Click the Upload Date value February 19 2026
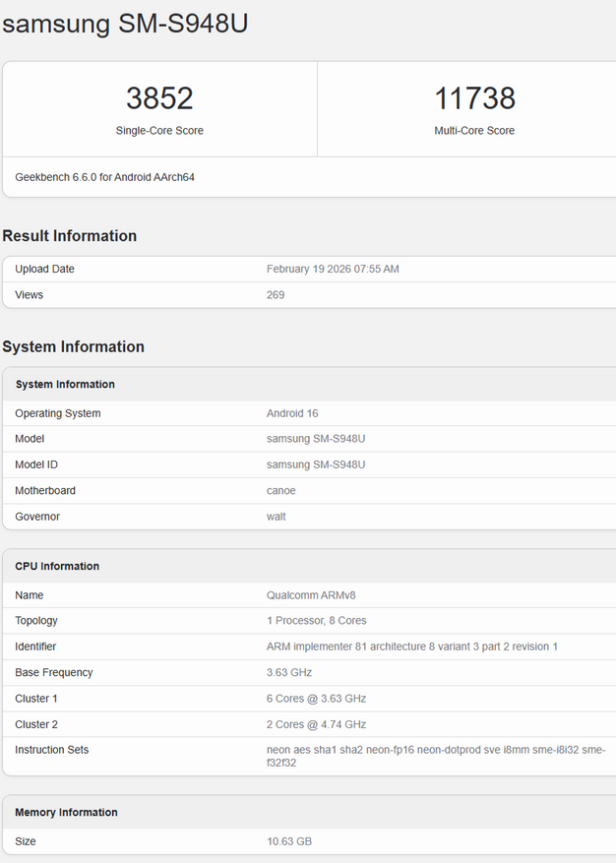 [x=333, y=269]
